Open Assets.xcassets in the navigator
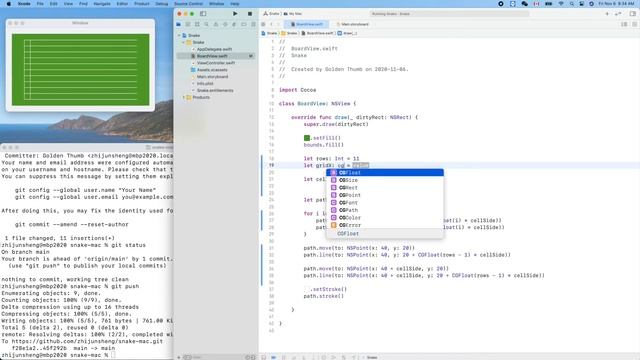 pos(212,70)
